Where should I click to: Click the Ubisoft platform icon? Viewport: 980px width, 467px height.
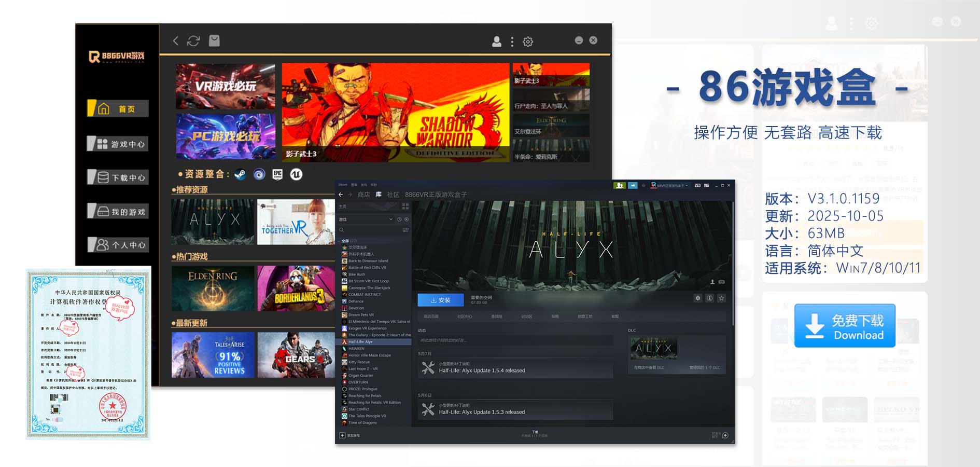pyautogui.click(x=259, y=174)
